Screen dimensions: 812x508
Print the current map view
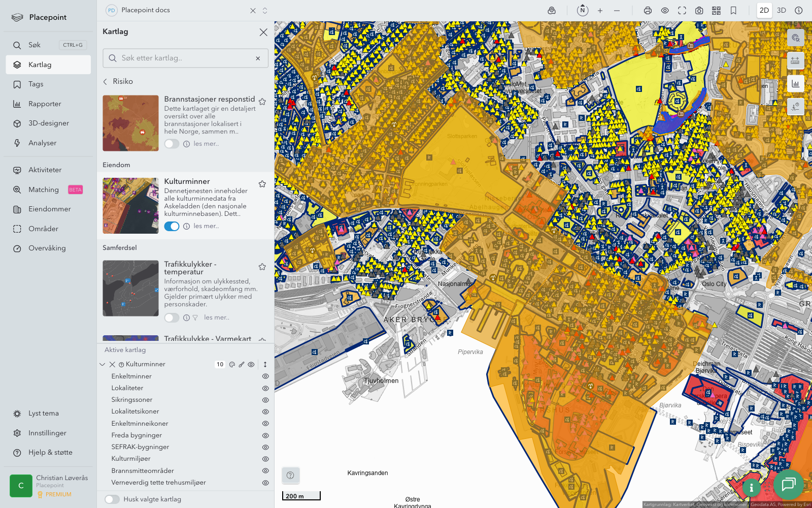pyautogui.click(x=648, y=11)
